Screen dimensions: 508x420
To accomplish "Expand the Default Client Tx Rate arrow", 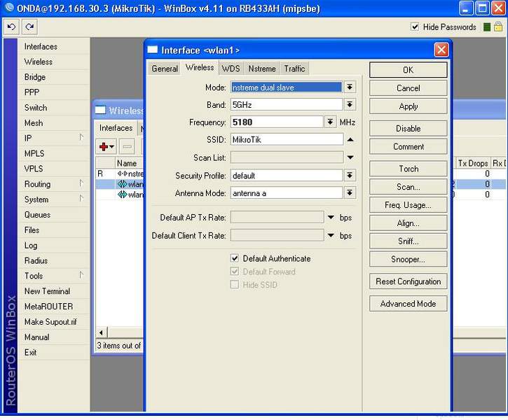I will [x=331, y=236].
